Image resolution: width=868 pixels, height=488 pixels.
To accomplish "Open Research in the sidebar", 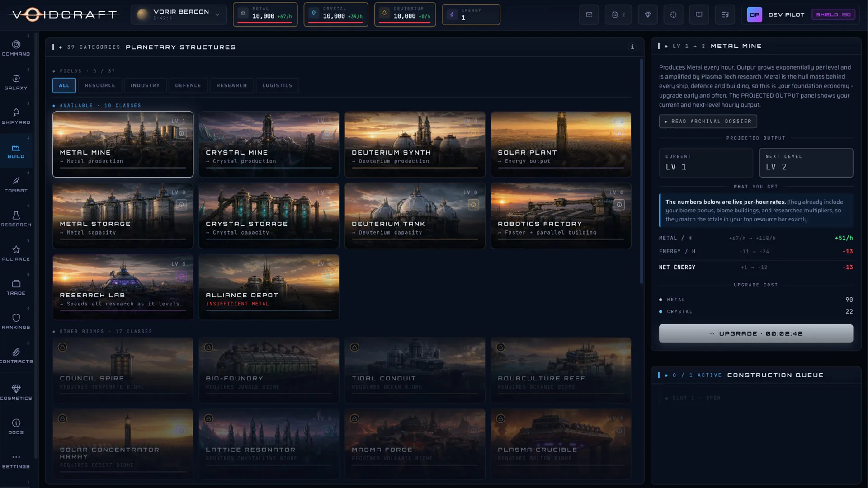I will pos(16,219).
